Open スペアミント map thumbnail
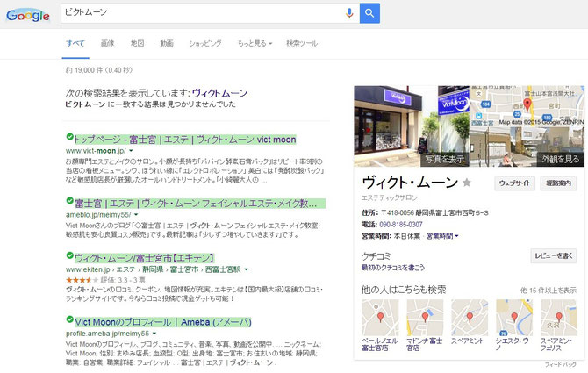The height and width of the screenshot is (373, 588). (x=470, y=318)
